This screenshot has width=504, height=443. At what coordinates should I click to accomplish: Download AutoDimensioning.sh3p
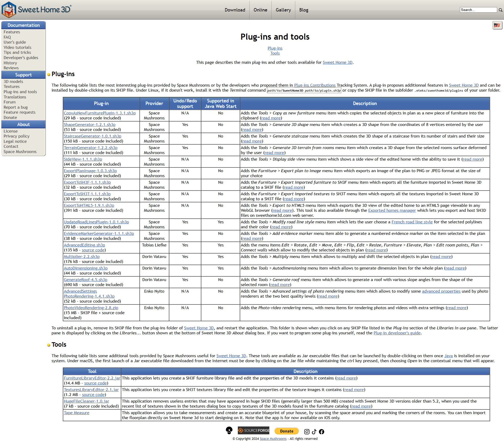86,268
